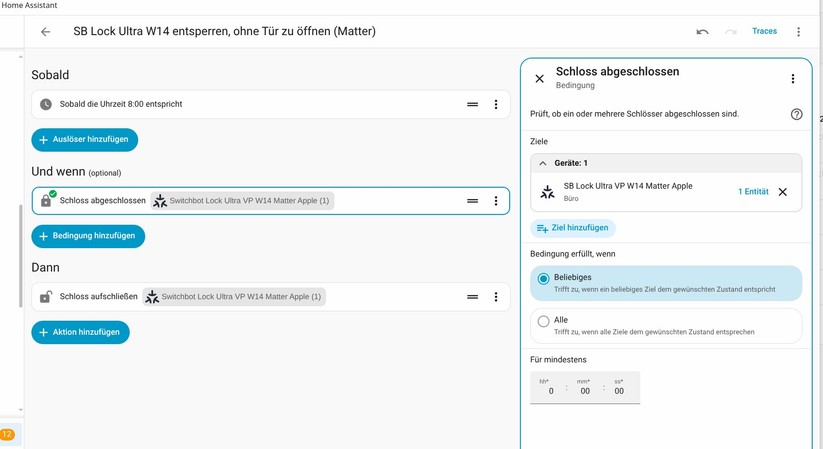
Task: Click the 'Schloss aufschließen' action label
Action: point(99,297)
